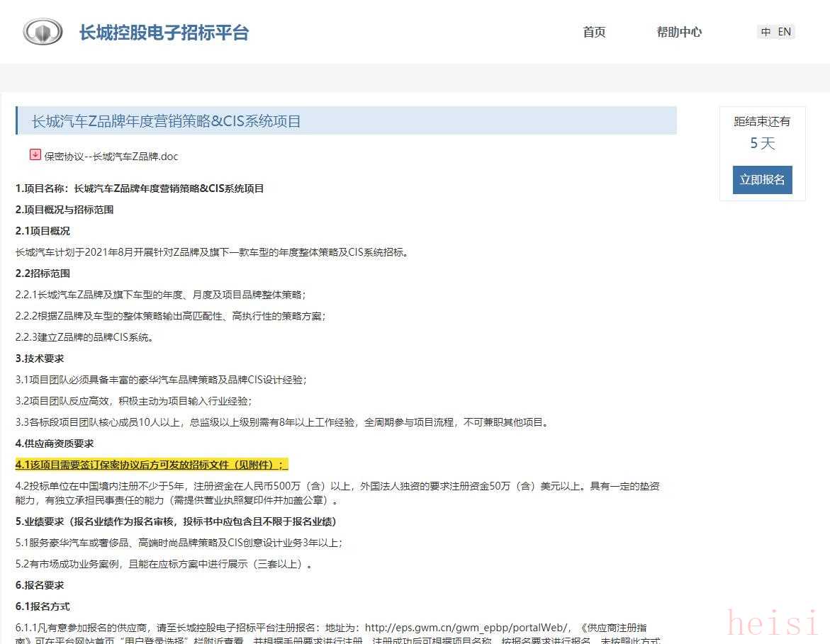The height and width of the screenshot is (644, 830).
Task: Download 保密协议--长城汽车Z品牌.doc file
Action: (x=111, y=157)
